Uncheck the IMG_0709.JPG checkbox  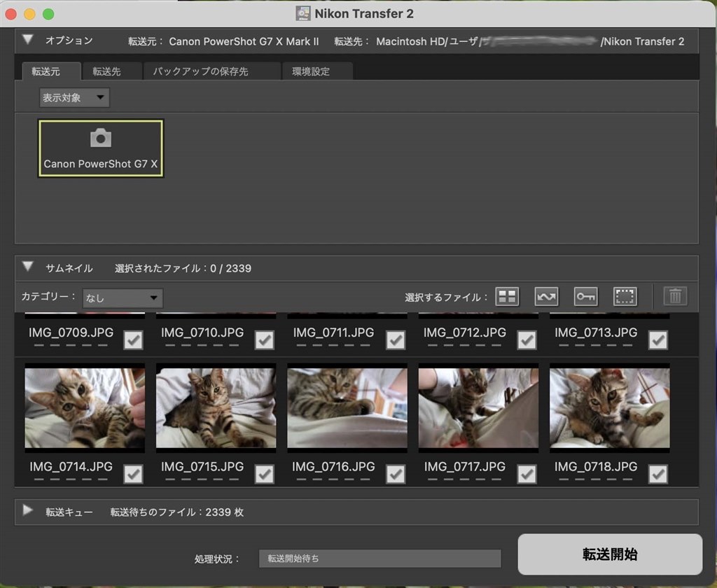pyautogui.click(x=133, y=339)
